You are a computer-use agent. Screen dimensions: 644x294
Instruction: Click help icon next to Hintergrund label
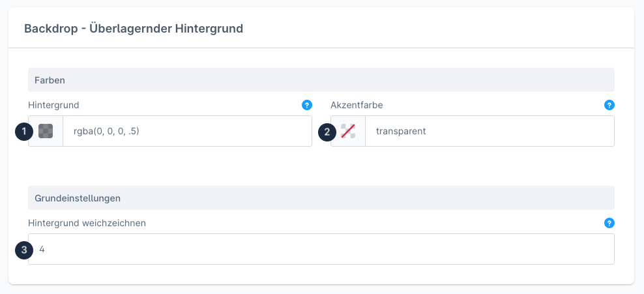pos(307,105)
